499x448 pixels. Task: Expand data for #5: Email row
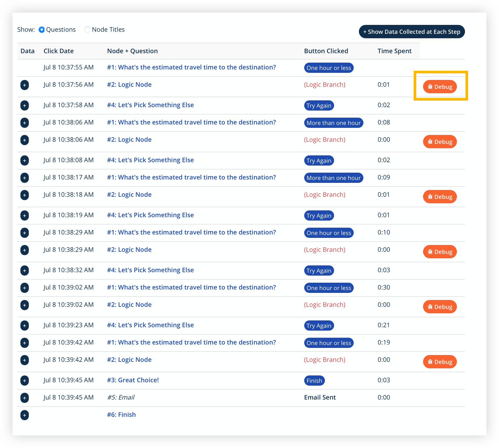pos(25,398)
